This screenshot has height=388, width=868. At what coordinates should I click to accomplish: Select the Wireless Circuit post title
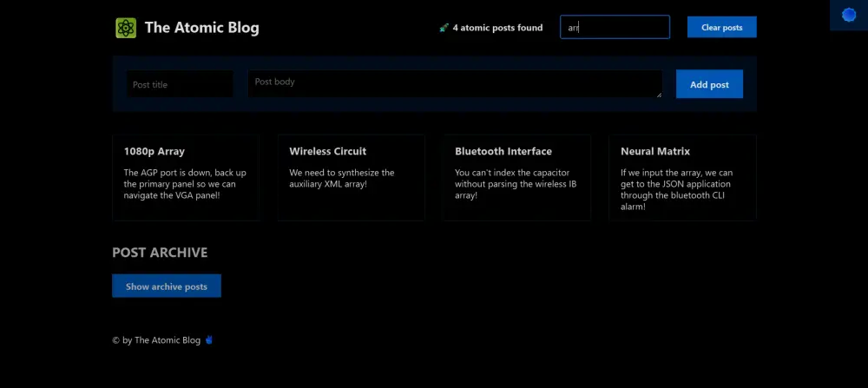(328, 151)
